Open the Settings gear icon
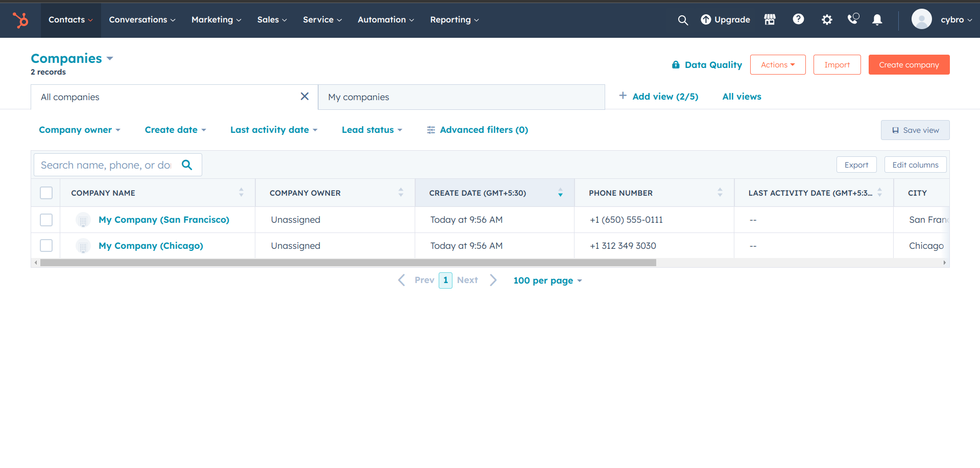 pyautogui.click(x=826, y=20)
